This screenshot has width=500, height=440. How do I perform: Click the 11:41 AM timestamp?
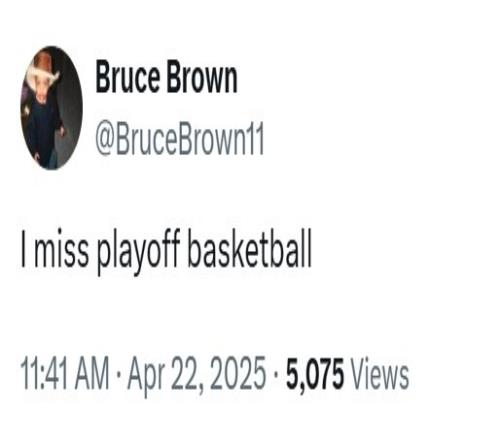click(x=65, y=373)
